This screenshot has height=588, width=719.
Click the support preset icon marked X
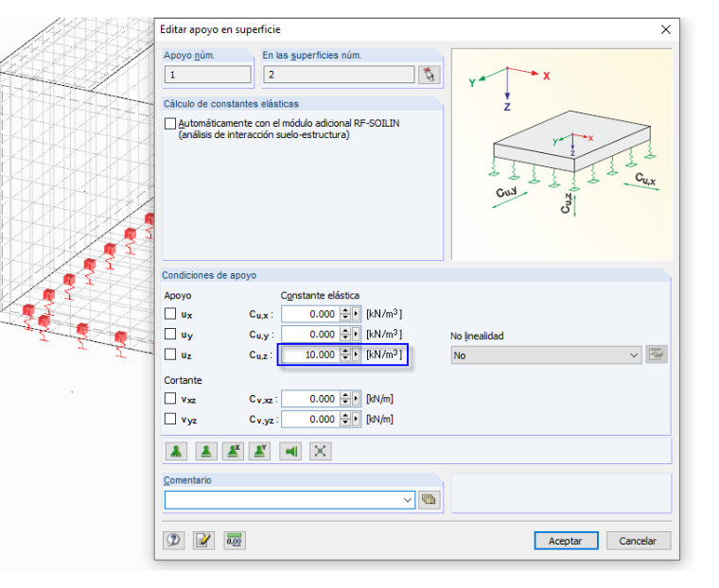[233, 452]
